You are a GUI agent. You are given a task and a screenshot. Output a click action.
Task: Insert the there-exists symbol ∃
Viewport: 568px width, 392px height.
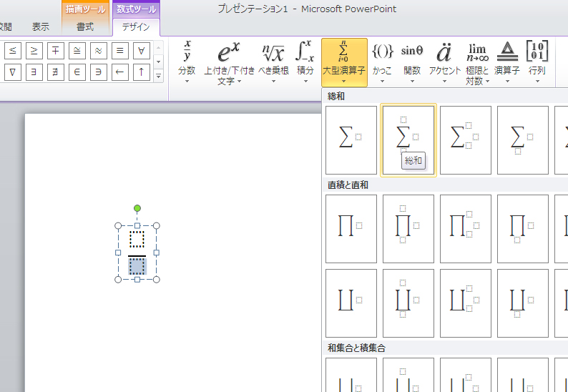pos(34,72)
